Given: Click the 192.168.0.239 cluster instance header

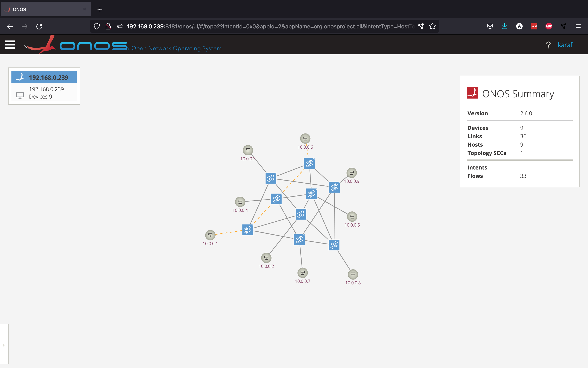Looking at the screenshot, I should click(44, 77).
